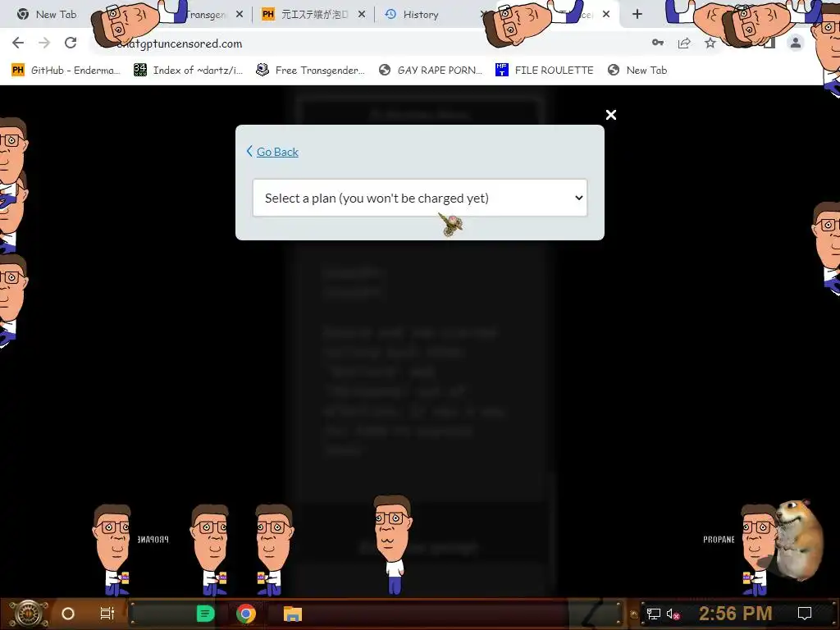Close the PH Japanese-titled tab

click(362, 15)
